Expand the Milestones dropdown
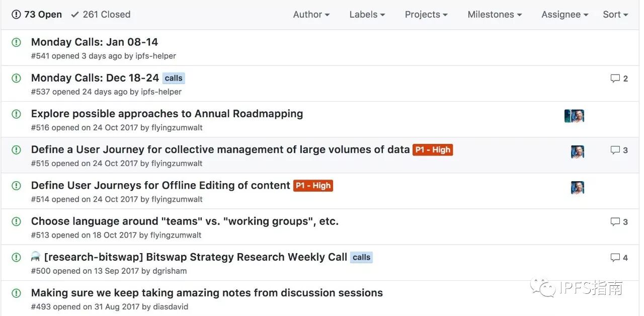 tap(494, 15)
